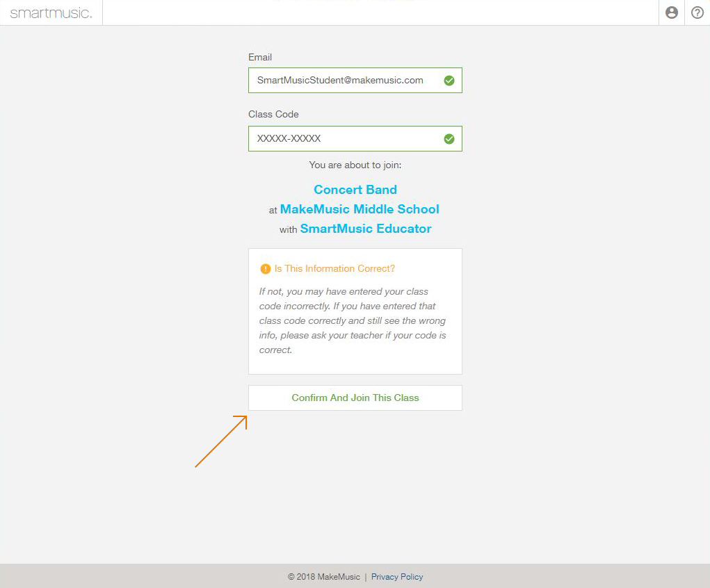Open the help question mark icon
Viewport: 710px width, 588px height.
click(697, 13)
